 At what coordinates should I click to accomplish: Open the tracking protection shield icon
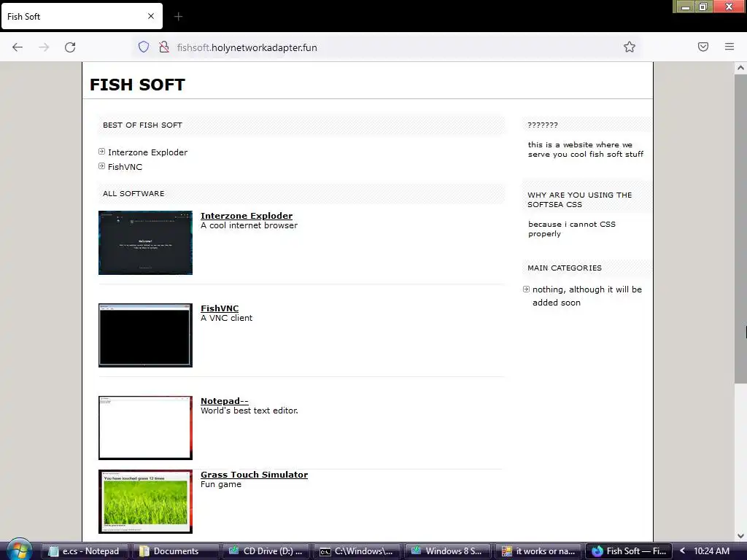coord(144,47)
